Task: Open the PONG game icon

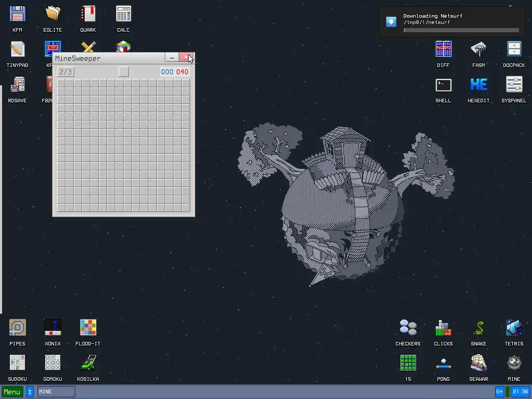Action: coord(443,363)
